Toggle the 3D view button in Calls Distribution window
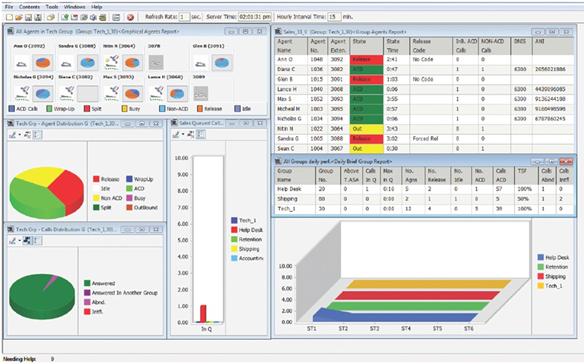 27,241
